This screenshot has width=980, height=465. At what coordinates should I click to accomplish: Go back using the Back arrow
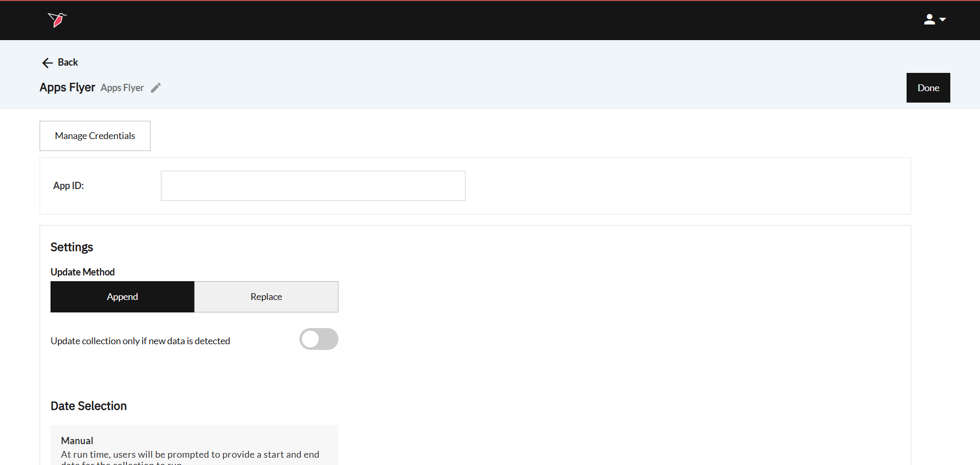[x=60, y=62]
